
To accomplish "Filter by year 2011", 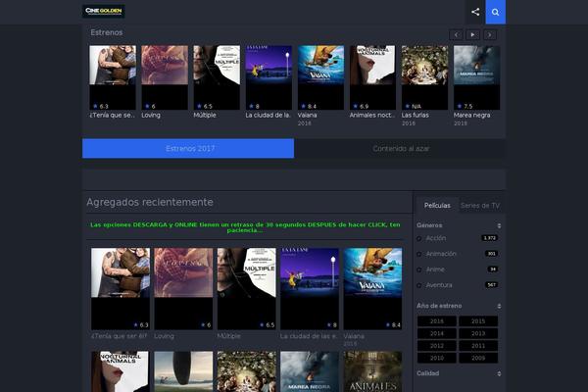I will (x=478, y=346).
